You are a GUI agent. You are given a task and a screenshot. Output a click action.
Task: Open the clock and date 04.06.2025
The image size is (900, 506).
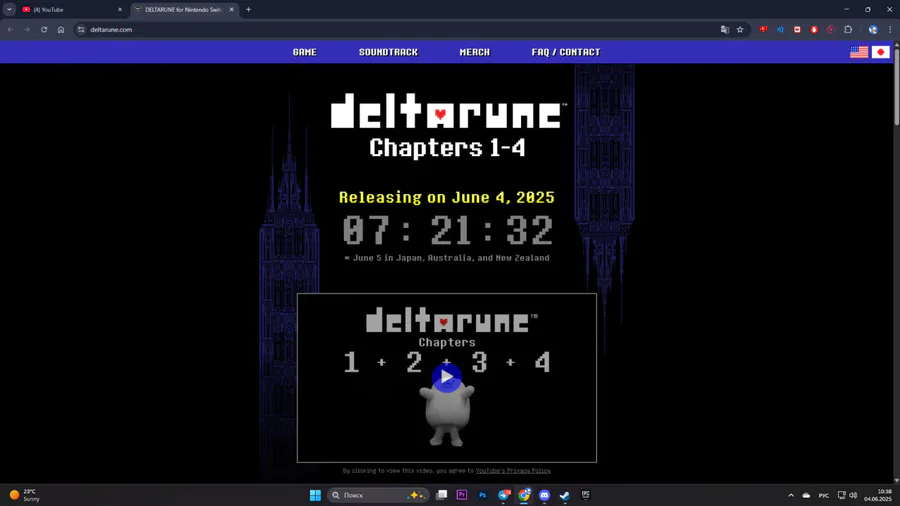coord(878,495)
